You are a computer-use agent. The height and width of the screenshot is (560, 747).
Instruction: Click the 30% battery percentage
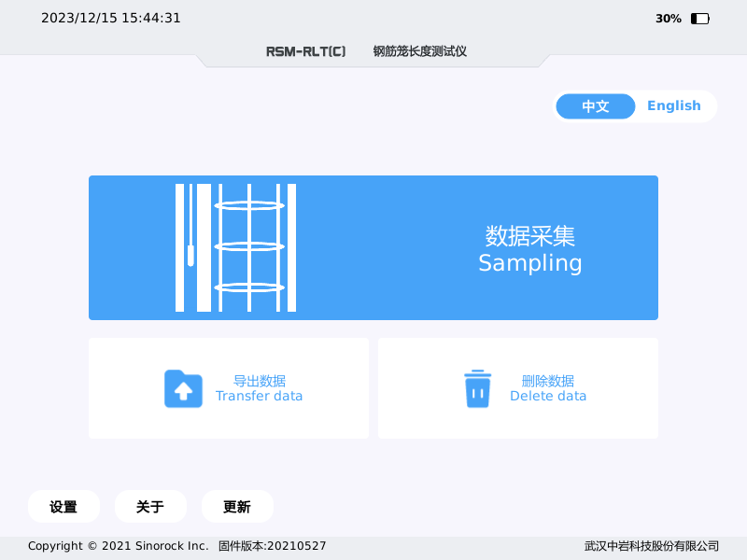click(669, 19)
